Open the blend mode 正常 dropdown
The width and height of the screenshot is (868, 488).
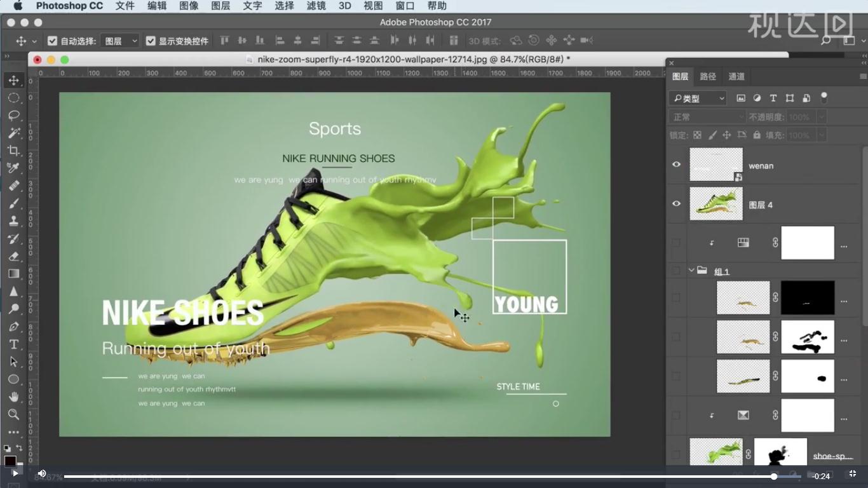pyautogui.click(x=707, y=117)
